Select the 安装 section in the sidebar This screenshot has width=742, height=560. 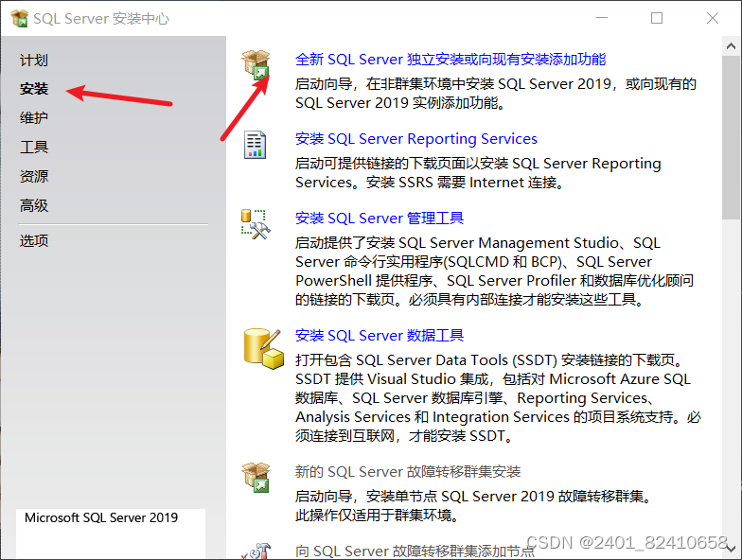(34, 89)
